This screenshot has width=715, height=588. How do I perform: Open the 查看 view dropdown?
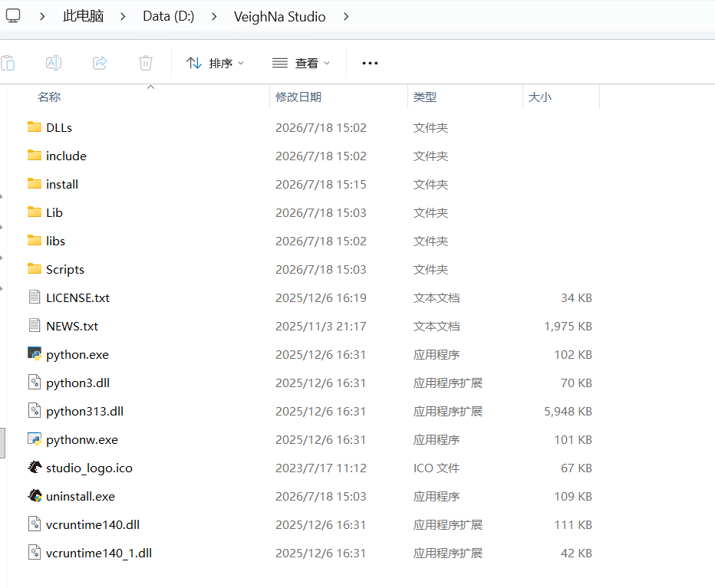click(x=301, y=63)
